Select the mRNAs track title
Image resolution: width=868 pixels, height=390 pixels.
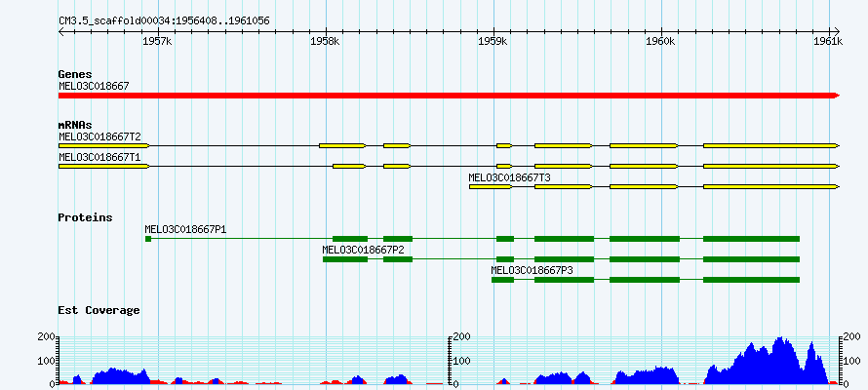(75, 126)
